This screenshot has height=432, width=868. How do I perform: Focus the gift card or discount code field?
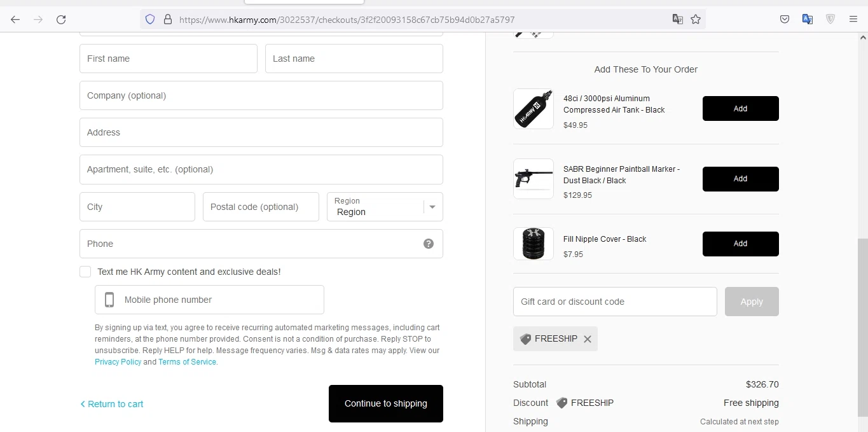click(614, 302)
